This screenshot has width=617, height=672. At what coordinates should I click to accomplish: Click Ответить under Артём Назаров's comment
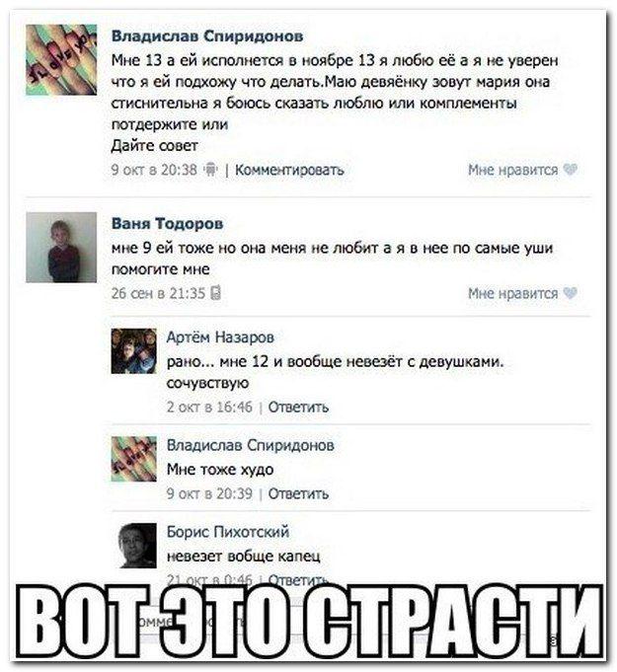298,407
